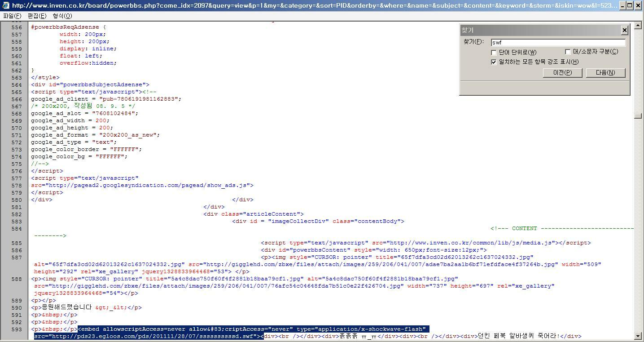Click the scroll down arrow

(638, 336)
